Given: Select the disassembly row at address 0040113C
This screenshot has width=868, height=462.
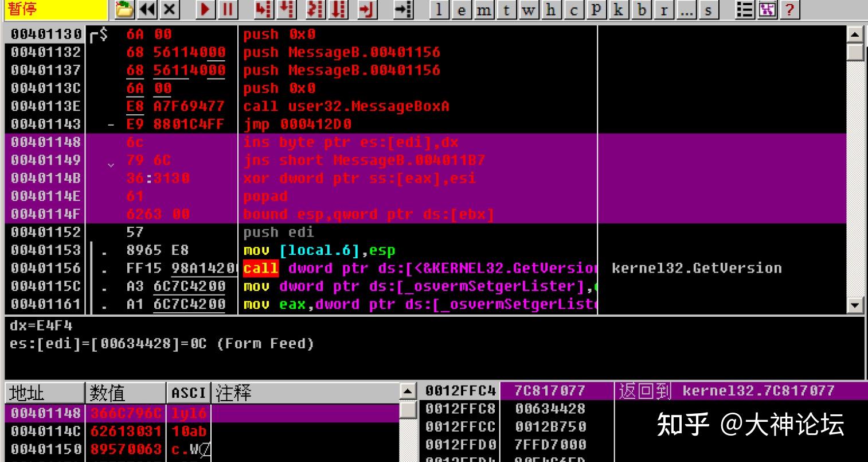Looking at the screenshot, I should point(425,88).
